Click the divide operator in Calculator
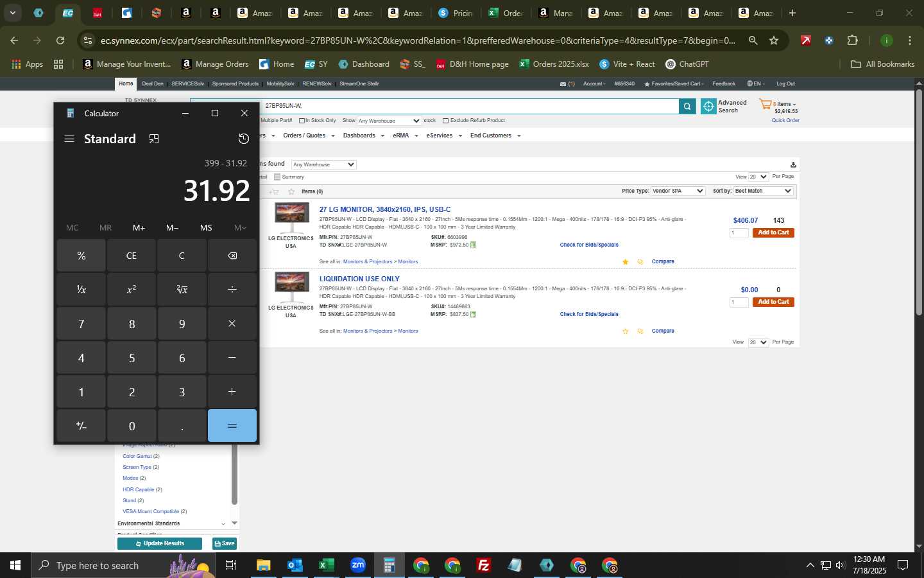 pos(232,290)
